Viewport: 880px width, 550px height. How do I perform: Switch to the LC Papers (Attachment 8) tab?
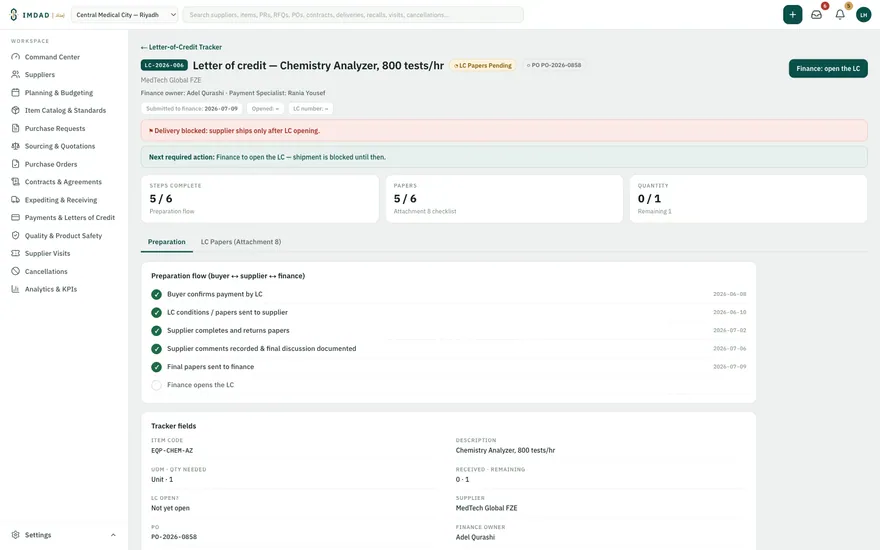pyautogui.click(x=241, y=242)
